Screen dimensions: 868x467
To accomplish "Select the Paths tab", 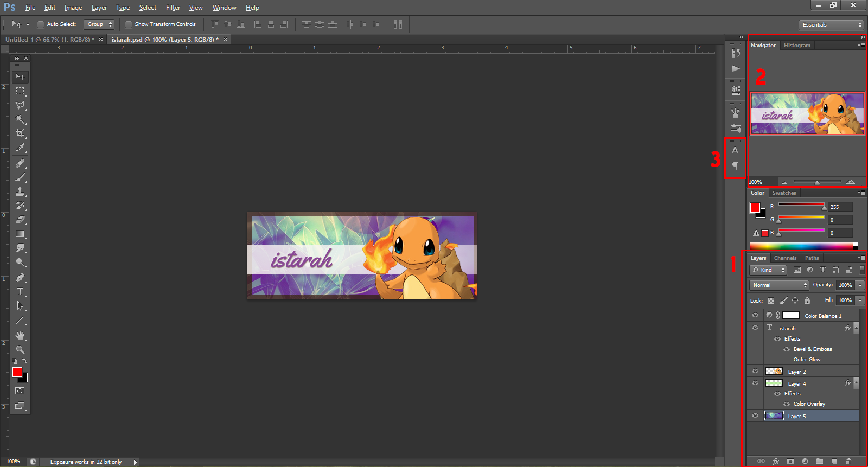I will (x=812, y=258).
